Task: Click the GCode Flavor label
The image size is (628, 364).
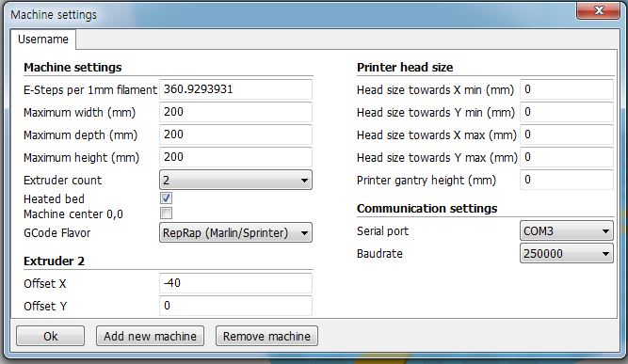Action: pyautogui.click(x=57, y=233)
